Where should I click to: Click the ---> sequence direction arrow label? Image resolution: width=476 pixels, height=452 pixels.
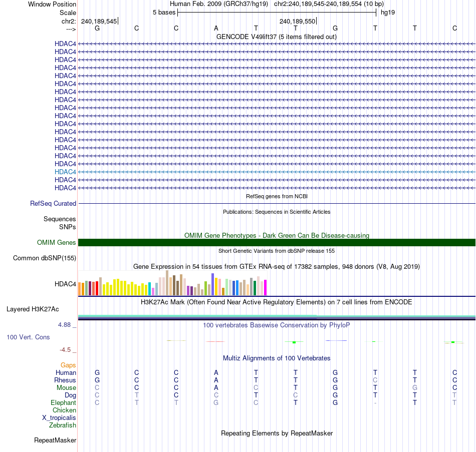(x=71, y=29)
